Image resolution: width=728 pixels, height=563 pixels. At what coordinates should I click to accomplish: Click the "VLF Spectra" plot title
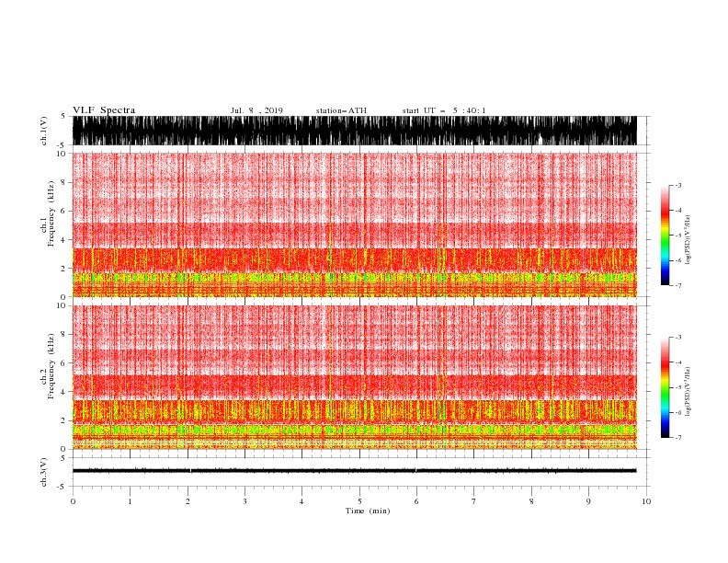coord(104,110)
